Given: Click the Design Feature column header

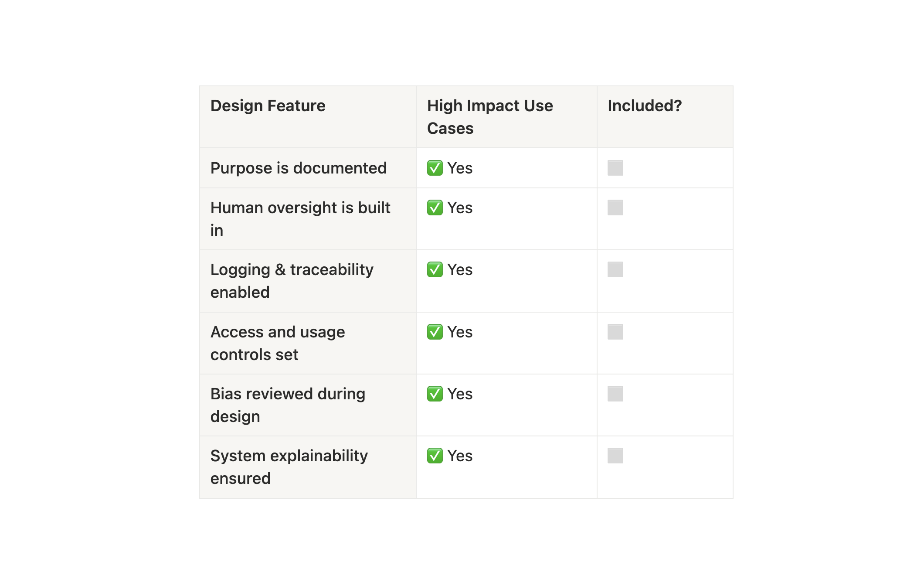Looking at the screenshot, I should [x=268, y=106].
